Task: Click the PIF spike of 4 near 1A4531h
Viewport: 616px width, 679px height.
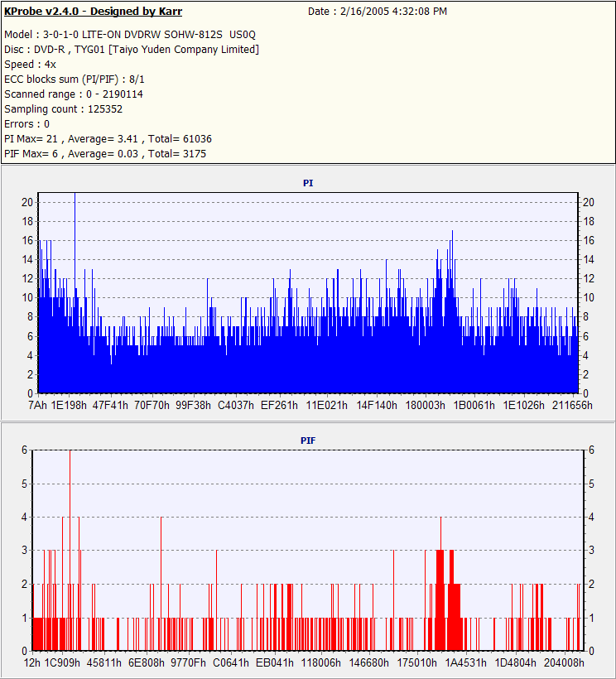Action: point(440,532)
